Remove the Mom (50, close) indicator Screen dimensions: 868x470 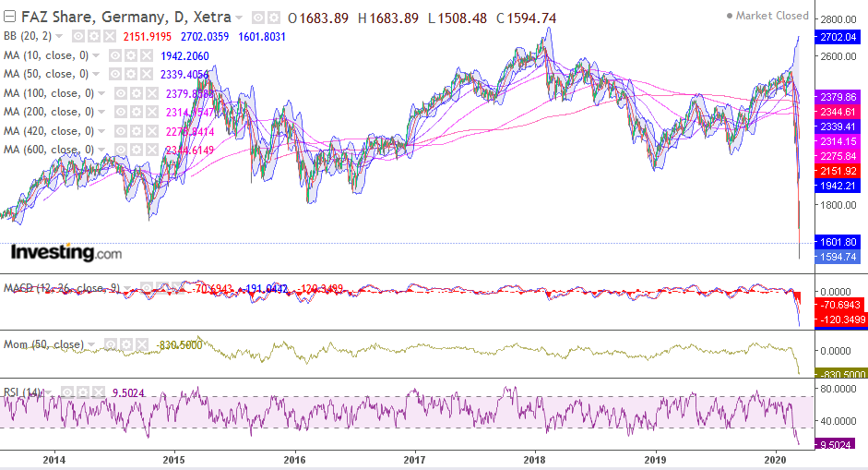coord(142,344)
